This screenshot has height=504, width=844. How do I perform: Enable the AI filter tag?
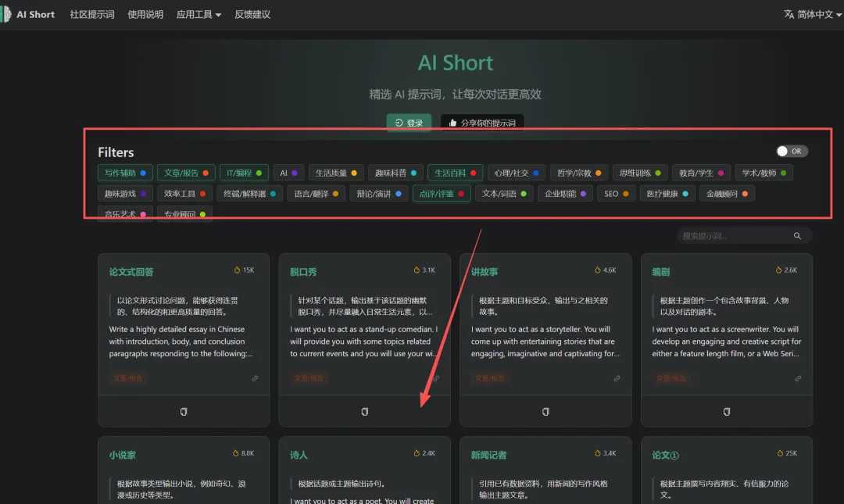pos(288,173)
